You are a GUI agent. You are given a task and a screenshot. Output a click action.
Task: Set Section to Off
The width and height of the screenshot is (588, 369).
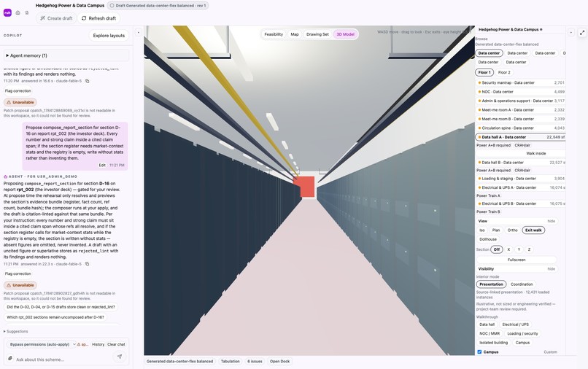click(497, 249)
